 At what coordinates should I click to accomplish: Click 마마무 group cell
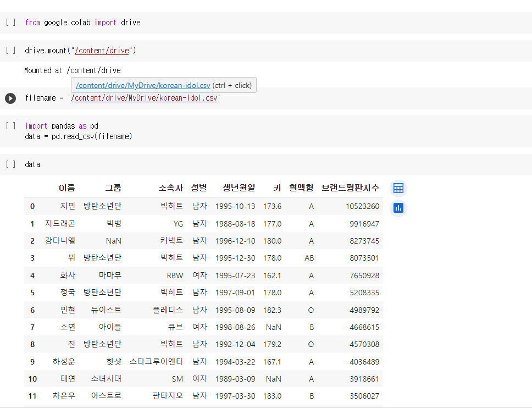[x=110, y=275]
